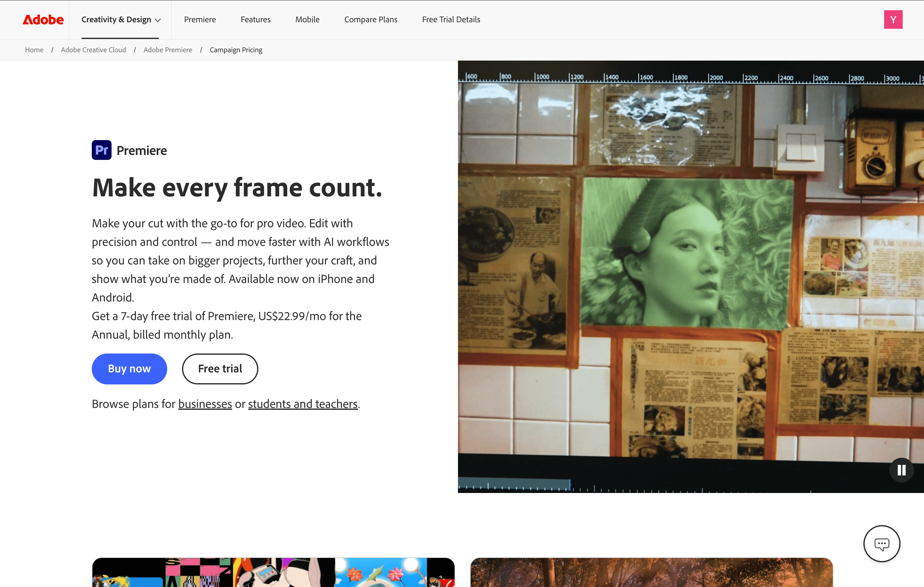Click the Pr Premiere app icon
This screenshot has height=587, width=924.
click(x=102, y=150)
